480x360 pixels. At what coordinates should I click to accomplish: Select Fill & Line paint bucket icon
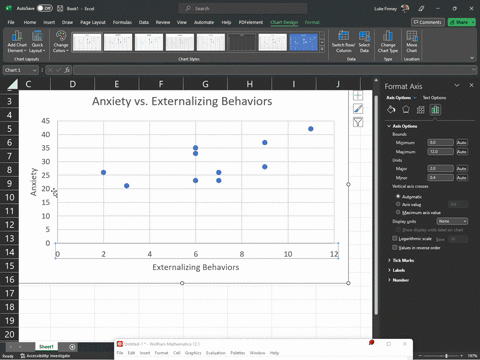391,109
